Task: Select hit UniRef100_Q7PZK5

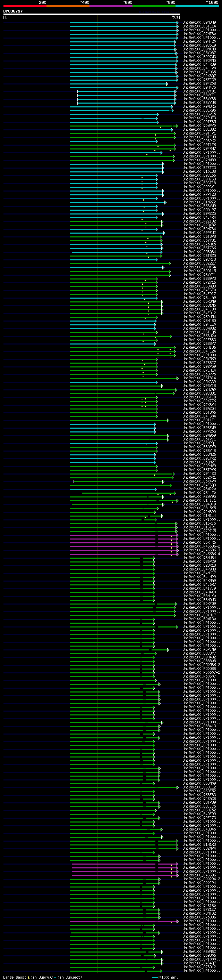Action: tap(199, 531)
